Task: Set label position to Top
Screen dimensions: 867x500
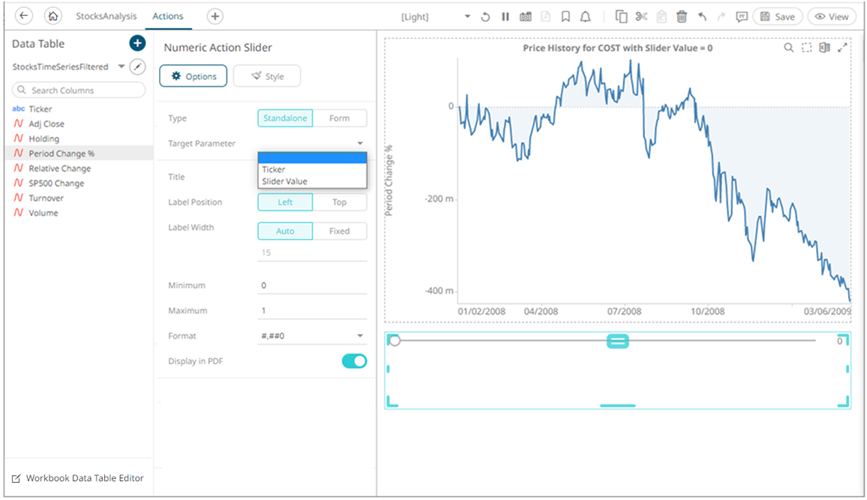Action: click(339, 202)
